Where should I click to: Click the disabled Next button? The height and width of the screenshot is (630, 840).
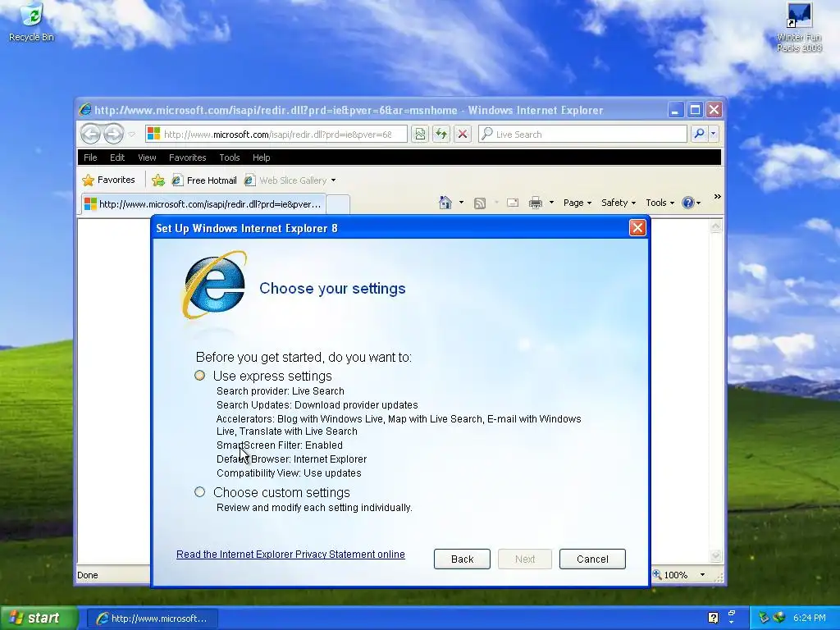tap(524, 559)
